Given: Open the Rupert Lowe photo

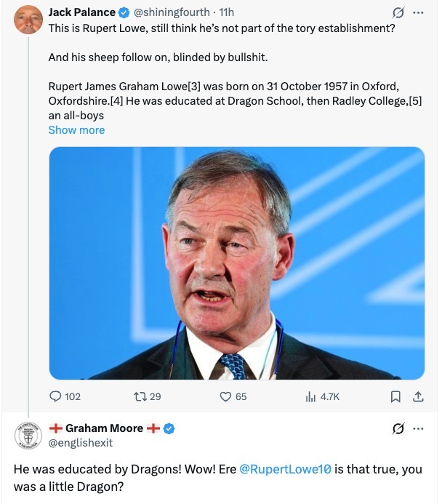Looking at the screenshot, I should point(236,263).
